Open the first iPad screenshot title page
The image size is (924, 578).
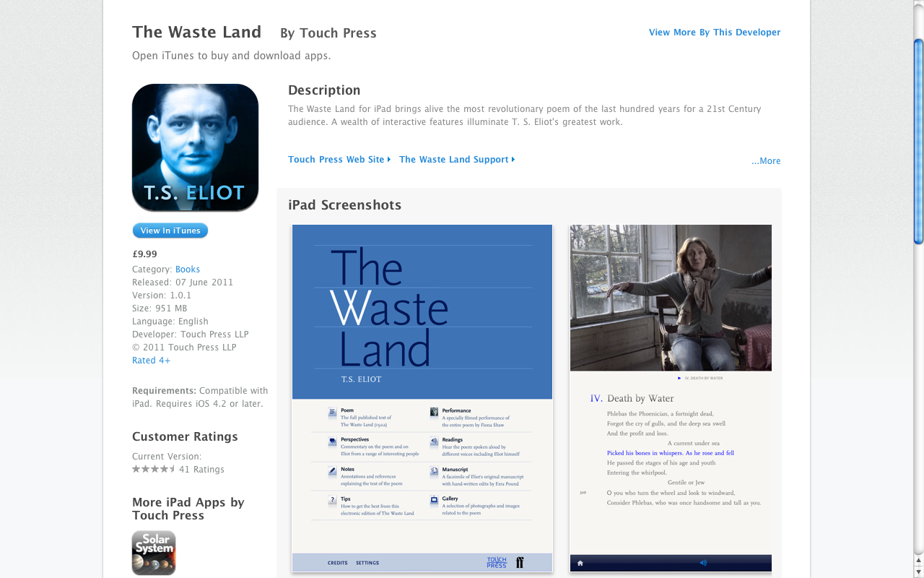coord(422,398)
